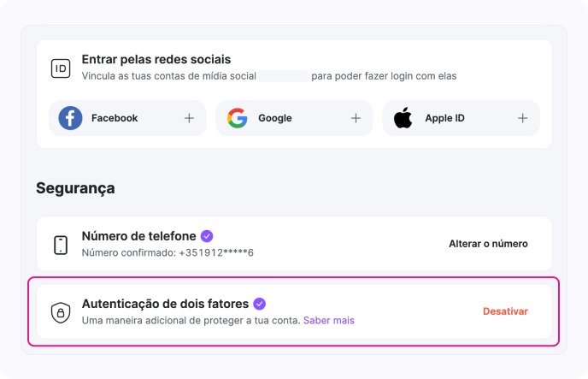Click the phone icon beside Número de telefone
The width and height of the screenshot is (588, 379).
(x=61, y=244)
